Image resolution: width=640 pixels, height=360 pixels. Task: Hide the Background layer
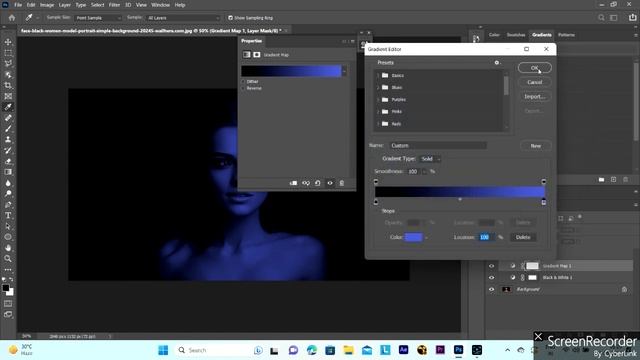491,289
